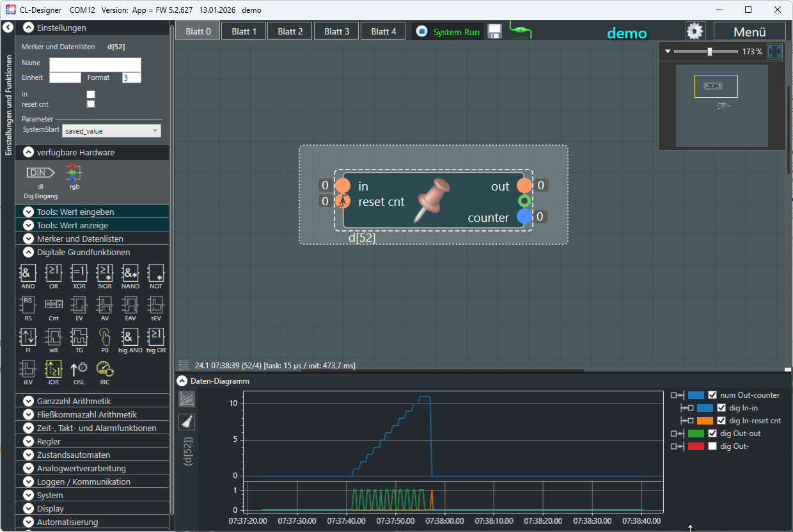793x532 pixels.
Task: Select the rgb hardware icon
Action: 75,174
